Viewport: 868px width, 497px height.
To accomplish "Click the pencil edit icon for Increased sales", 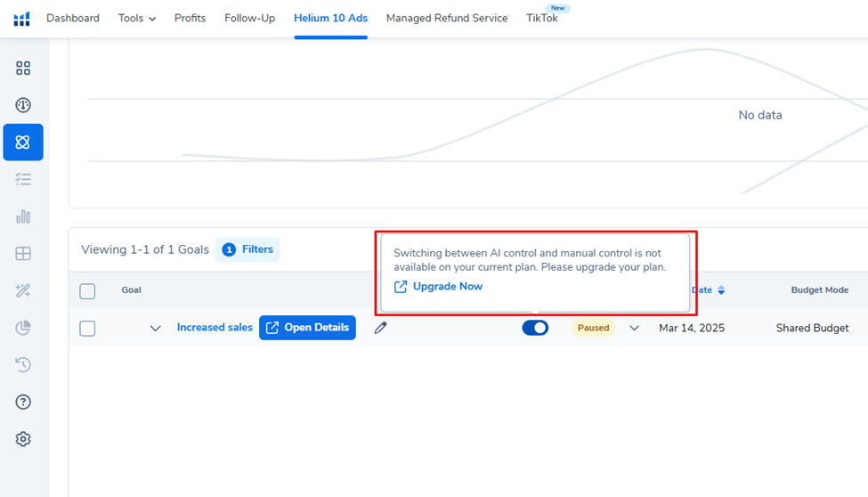I will pos(380,328).
